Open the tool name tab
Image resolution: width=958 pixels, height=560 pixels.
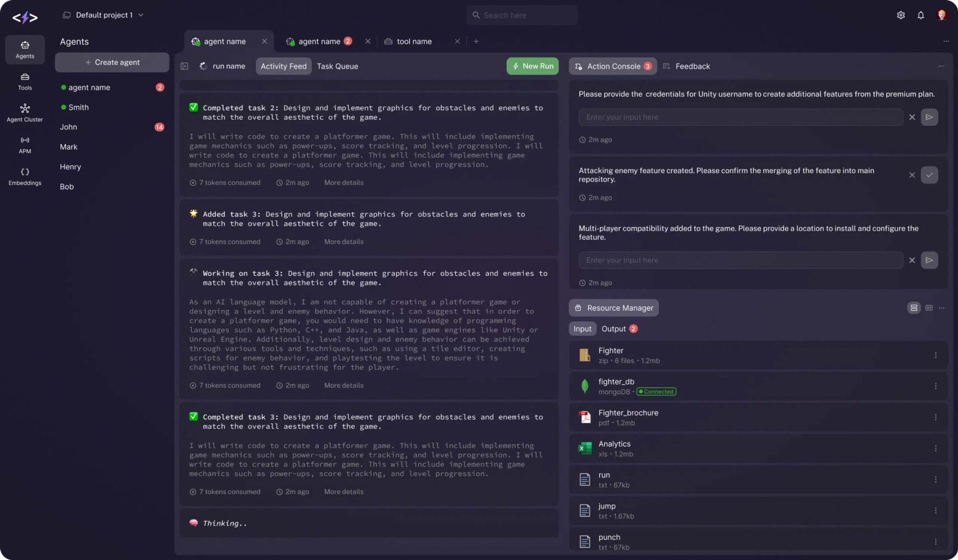(414, 41)
